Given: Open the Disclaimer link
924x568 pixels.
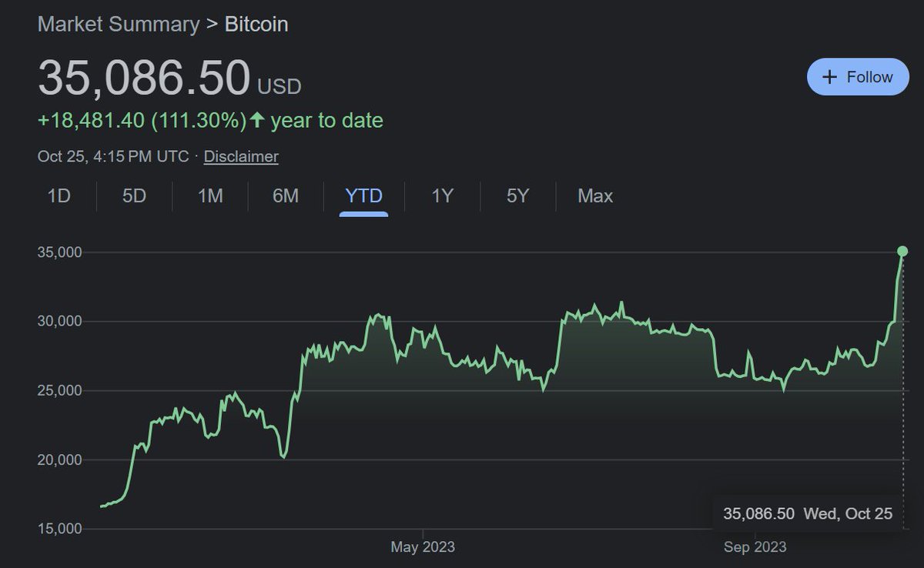Looking at the screenshot, I should [x=241, y=156].
